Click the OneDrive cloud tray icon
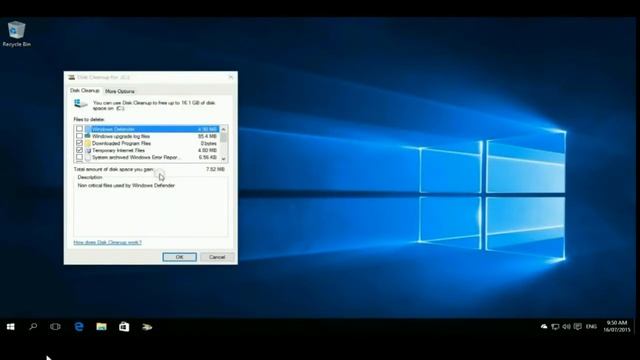The image size is (640, 360). [x=544, y=327]
